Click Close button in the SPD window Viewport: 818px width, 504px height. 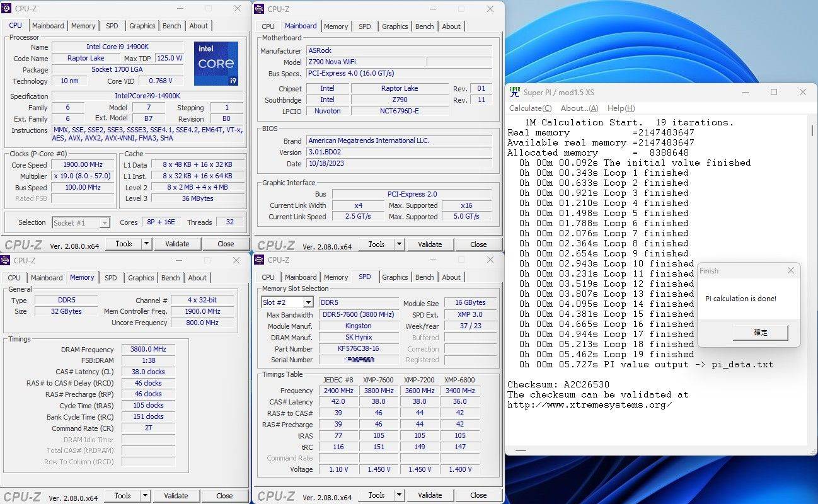(x=478, y=495)
